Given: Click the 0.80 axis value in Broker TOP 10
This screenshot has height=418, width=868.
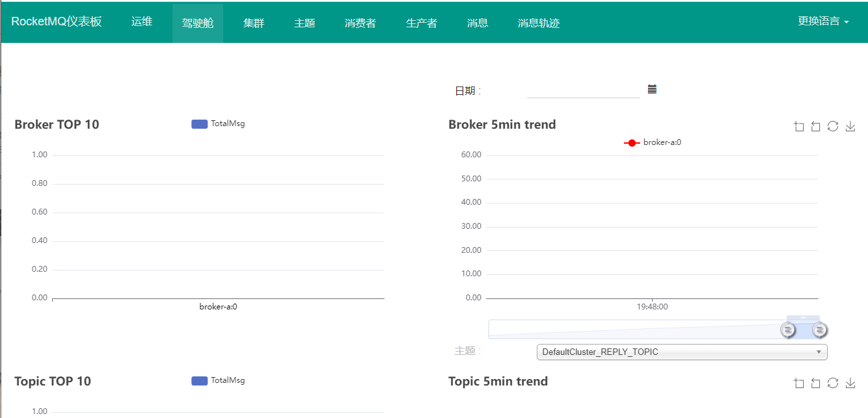Looking at the screenshot, I should click(x=40, y=183).
